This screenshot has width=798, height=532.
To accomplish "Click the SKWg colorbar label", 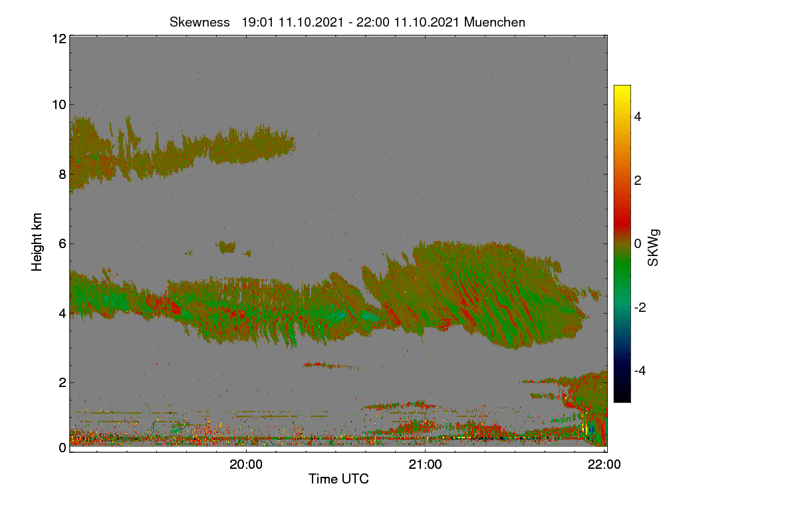I will point(653,247).
